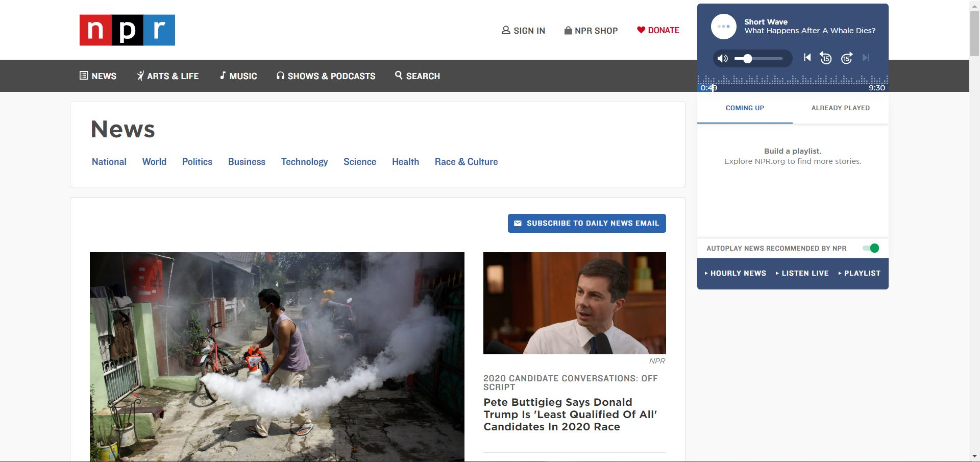Click the scrollbar down arrow

pyautogui.click(x=974, y=456)
